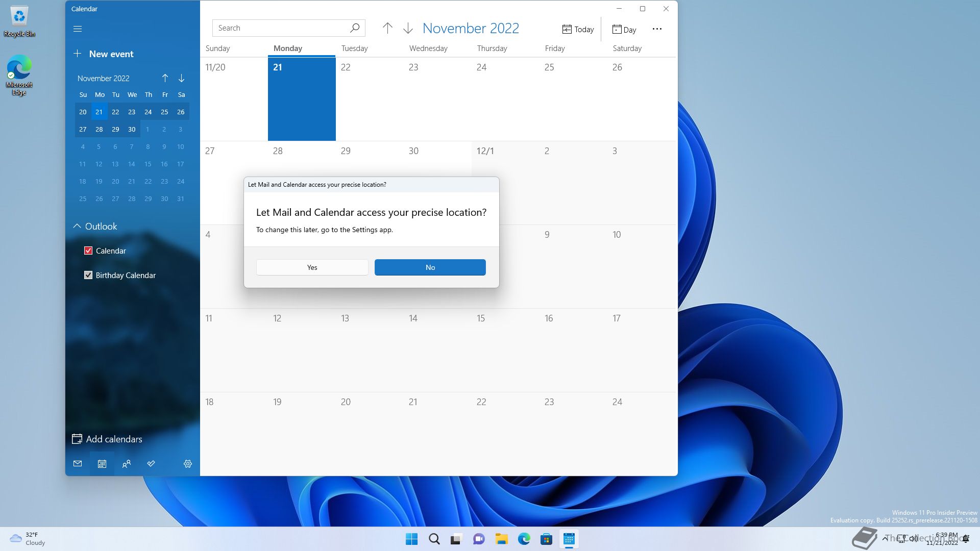
Task: Click the search magnifier icon
Action: point(355,28)
